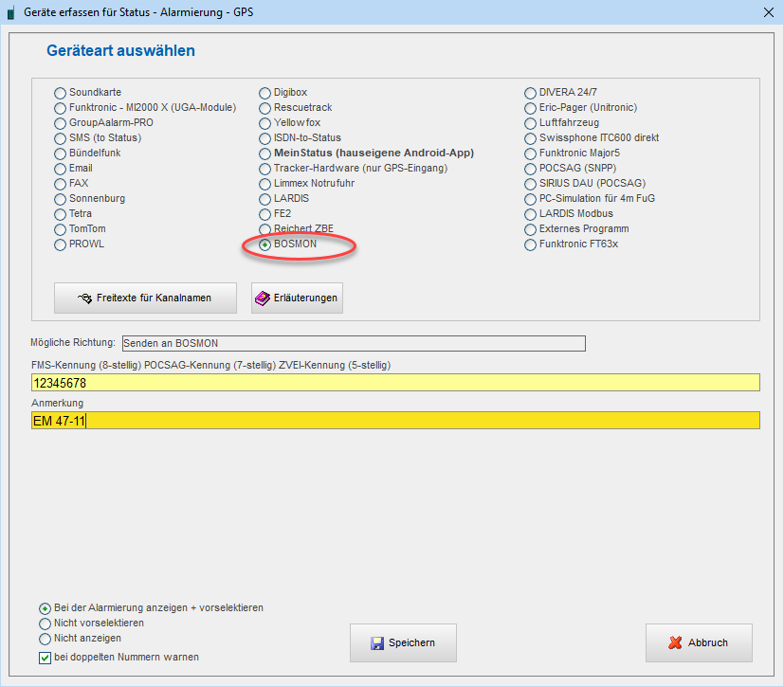Close the Geräte erfassen window

768,12
